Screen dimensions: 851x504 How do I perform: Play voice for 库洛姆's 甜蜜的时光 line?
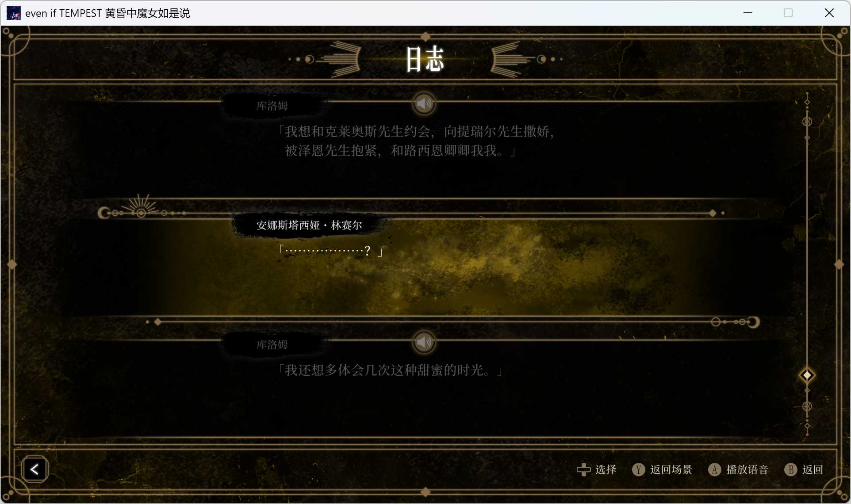[x=424, y=342]
